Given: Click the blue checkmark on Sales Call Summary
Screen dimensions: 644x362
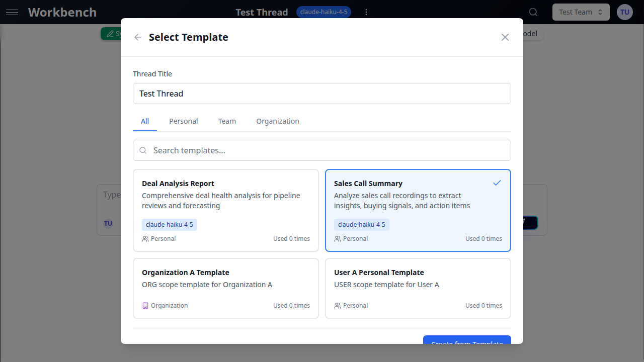Looking at the screenshot, I should point(497,183).
